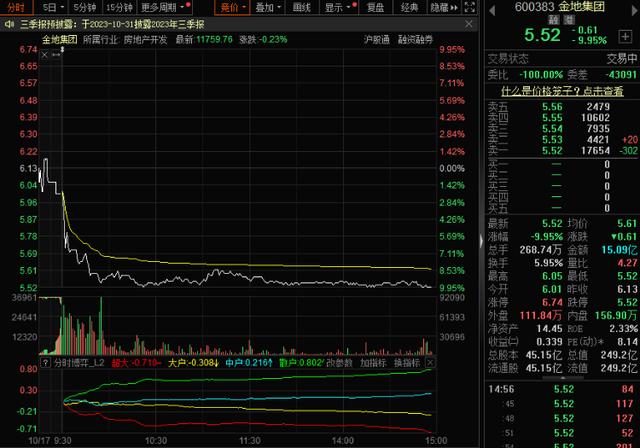Select the 分时 intraday chart tab
640x448 pixels.
click(16, 7)
